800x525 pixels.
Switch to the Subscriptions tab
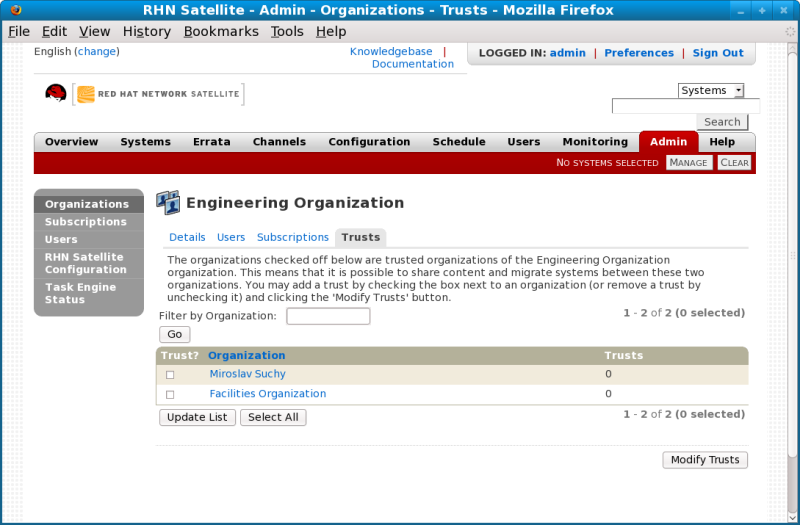(x=292, y=237)
